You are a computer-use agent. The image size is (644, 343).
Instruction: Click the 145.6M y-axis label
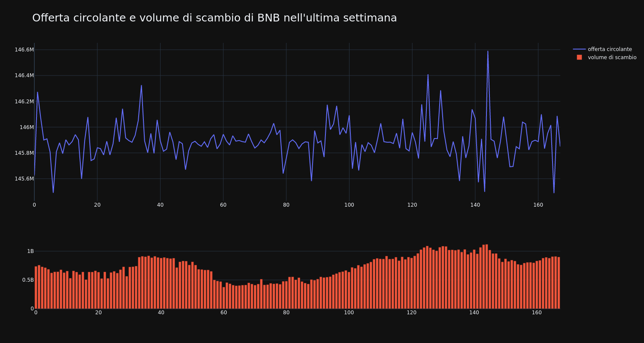pyautogui.click(x=24, y=179)
